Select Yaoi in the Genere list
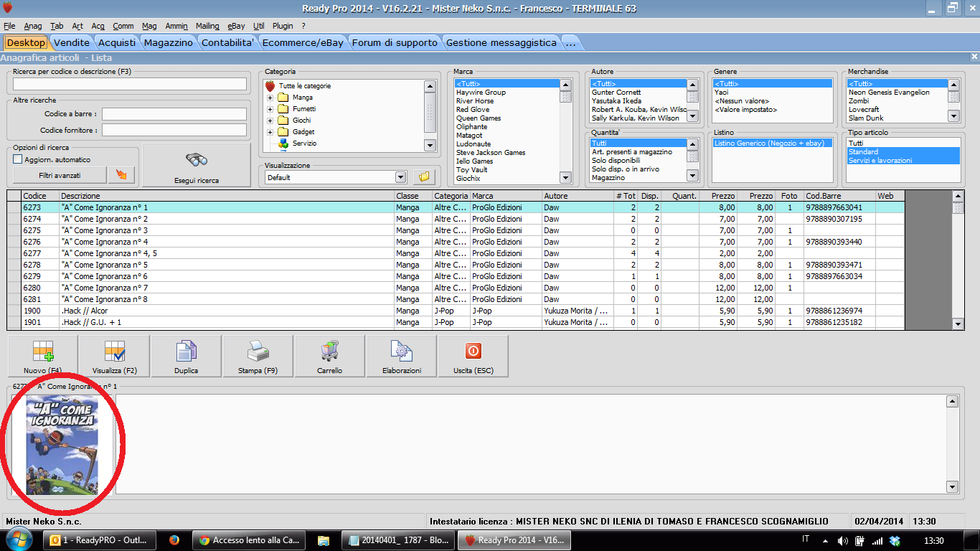The image size is (980, 551). click(722, 93)
